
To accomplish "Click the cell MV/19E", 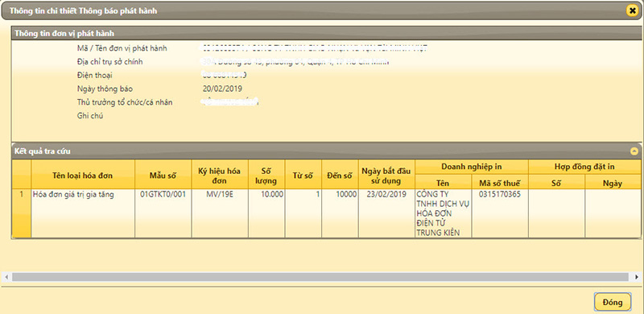I will (219, 213).
